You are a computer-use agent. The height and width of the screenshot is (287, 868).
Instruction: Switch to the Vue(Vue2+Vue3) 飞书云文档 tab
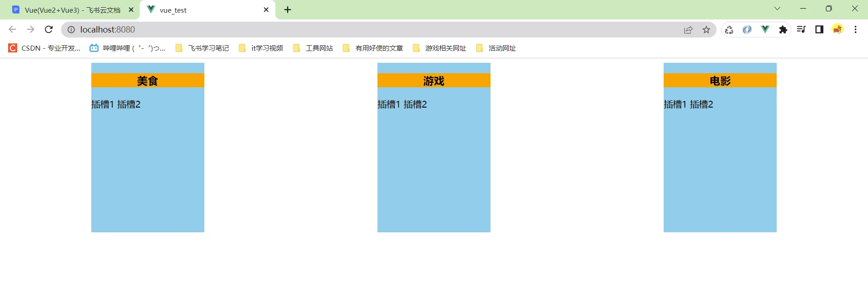(x=72, y=10)
